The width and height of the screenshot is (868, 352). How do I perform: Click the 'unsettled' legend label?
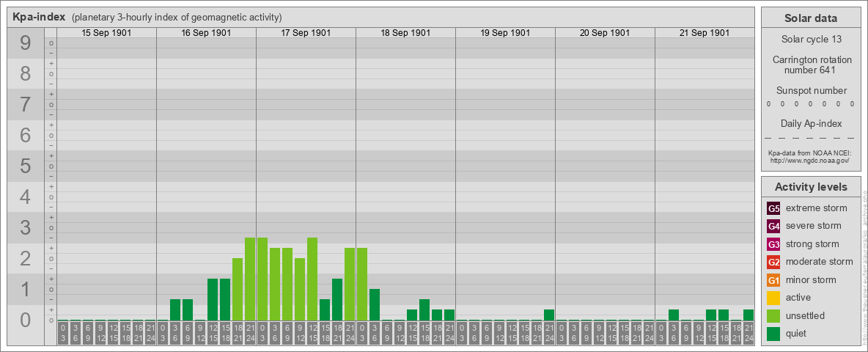(x=805, y=315)
